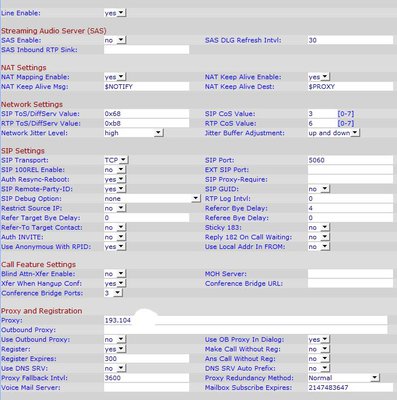Image resolution: width=397 pixels, height=400 pixels.
Task: Click the Outbound Proxy field
Action: [x=246, y=330]
